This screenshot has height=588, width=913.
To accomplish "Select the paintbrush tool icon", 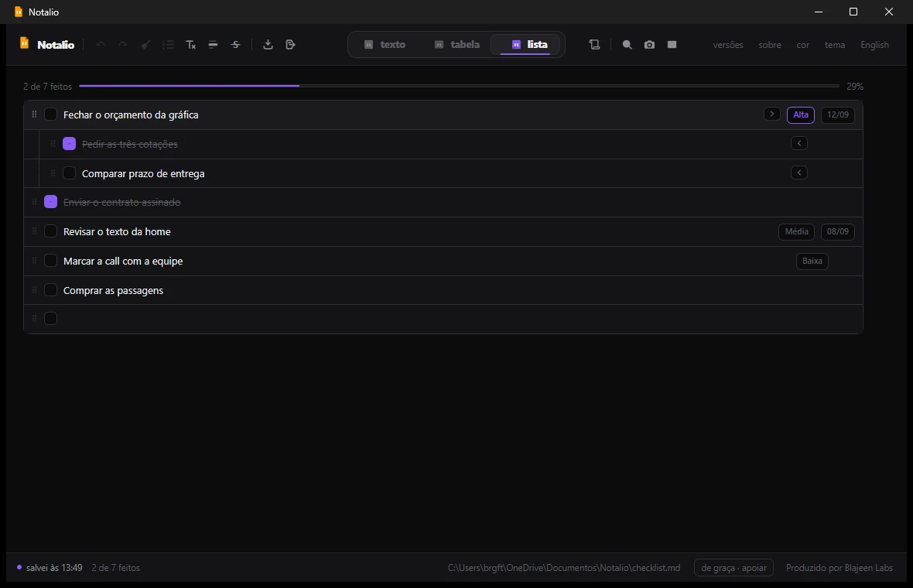I will point(145,45).
